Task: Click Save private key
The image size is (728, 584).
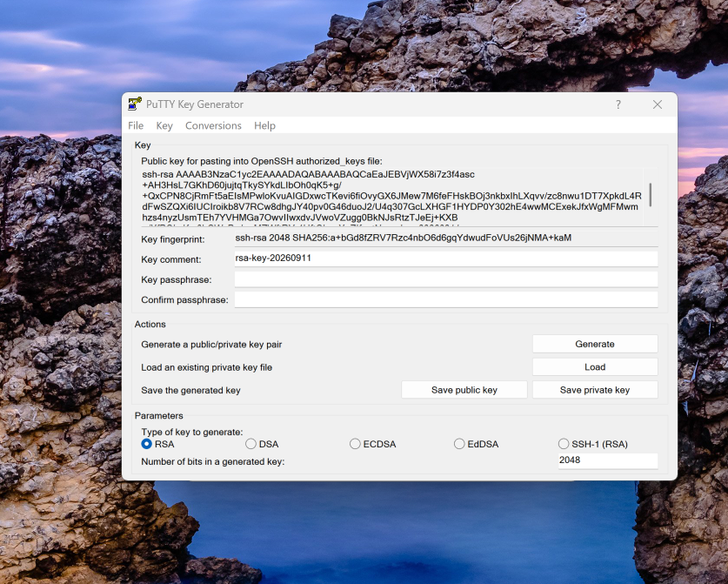Action: click(x=595, y=390)
